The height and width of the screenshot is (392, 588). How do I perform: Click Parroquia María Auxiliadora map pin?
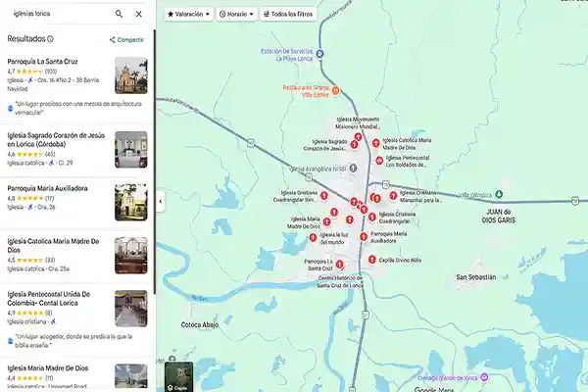[x=364, y=237]
